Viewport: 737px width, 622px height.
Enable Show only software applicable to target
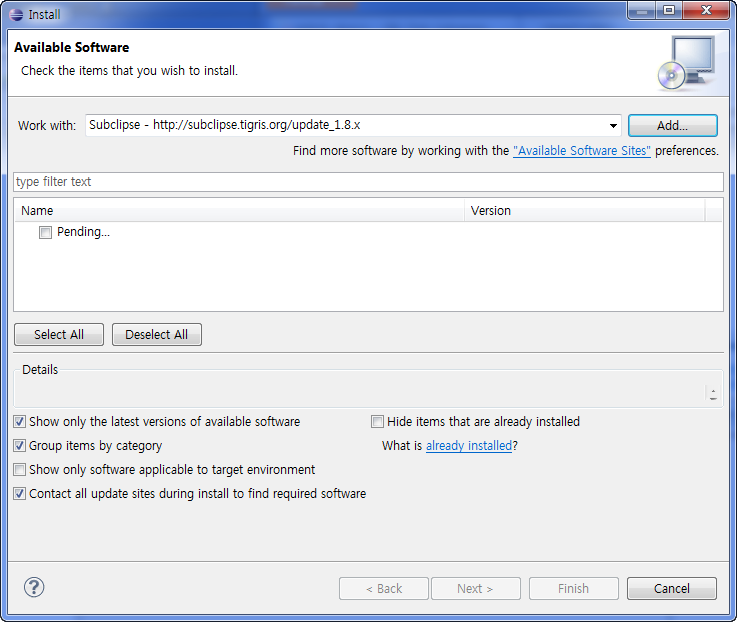20,470
